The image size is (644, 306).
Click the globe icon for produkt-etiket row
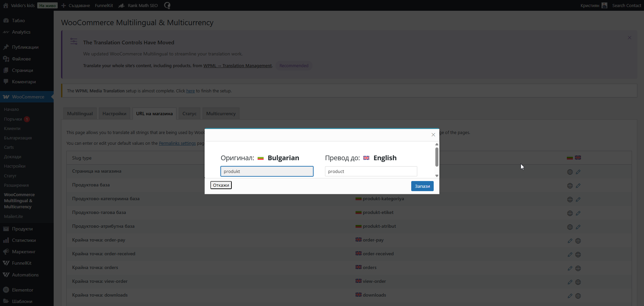point(570,213)
